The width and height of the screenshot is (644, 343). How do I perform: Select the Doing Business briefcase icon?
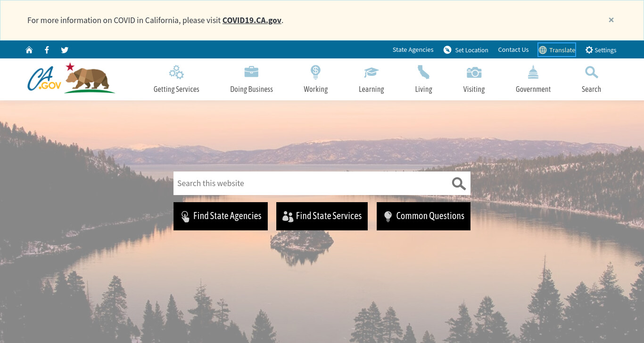click(x=251, y=72)
